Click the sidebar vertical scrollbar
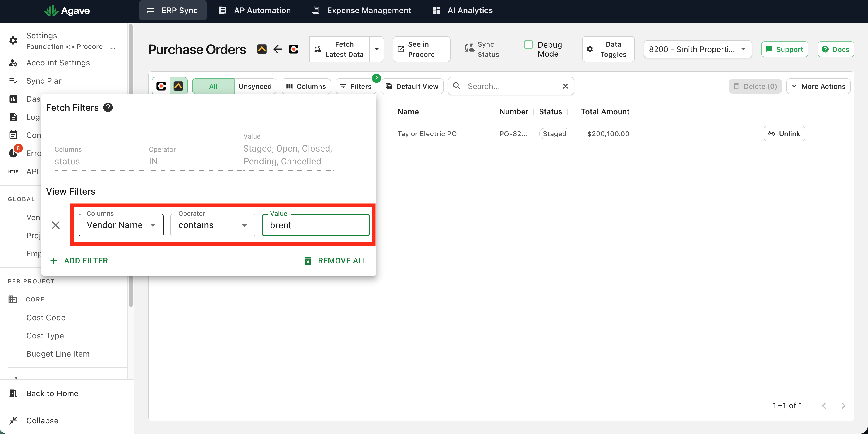The height and width of the screenshot is (434, 868). [x=131, y=165]
